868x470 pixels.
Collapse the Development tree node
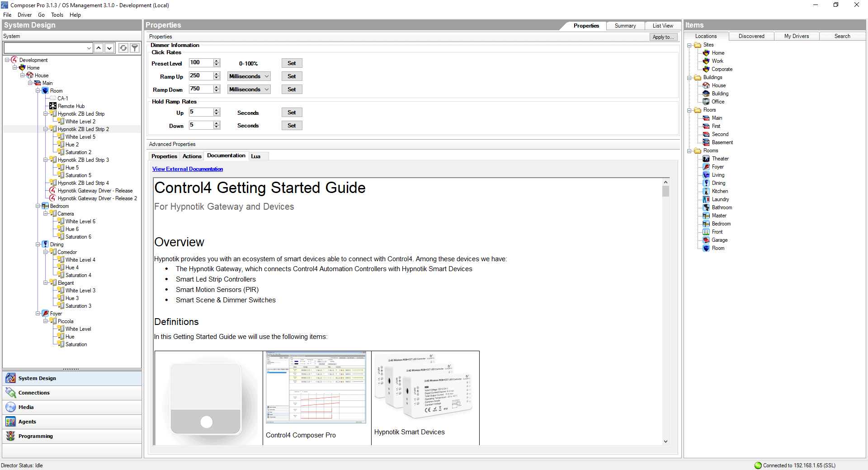click(x=7, y=60)
